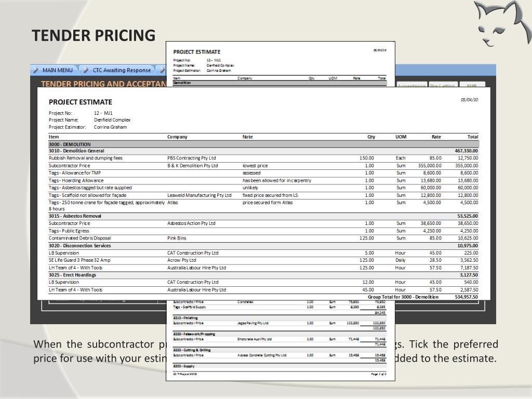This screenshot has height=399, width=532.
Task: Select the estimator name Corrina Graham
Action: tap(110, 127)
